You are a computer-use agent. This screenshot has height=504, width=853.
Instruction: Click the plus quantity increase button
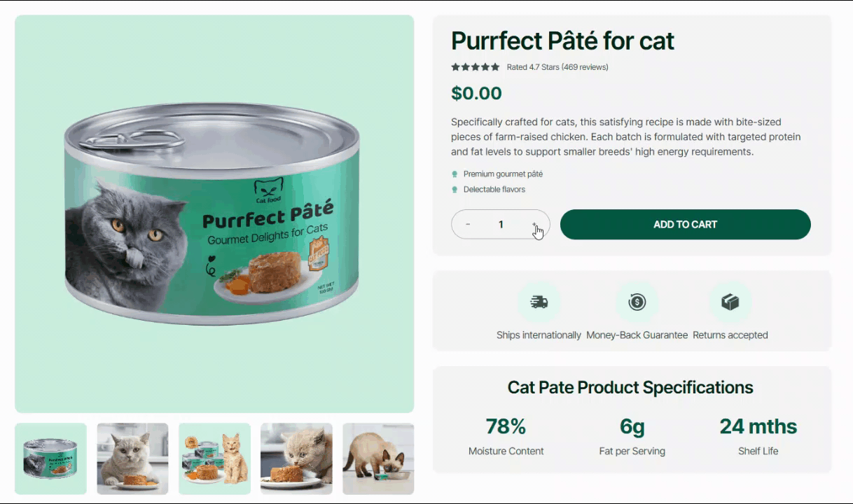534,225
